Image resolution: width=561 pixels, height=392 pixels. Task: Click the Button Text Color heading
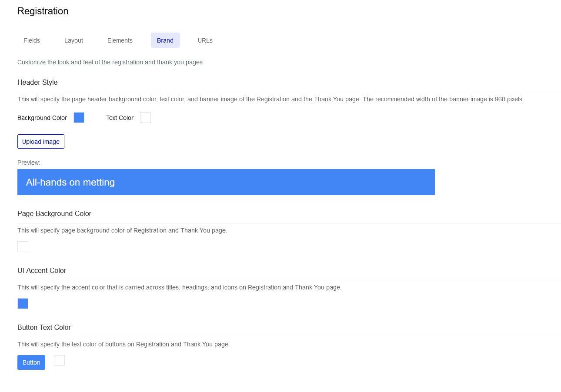44,327
